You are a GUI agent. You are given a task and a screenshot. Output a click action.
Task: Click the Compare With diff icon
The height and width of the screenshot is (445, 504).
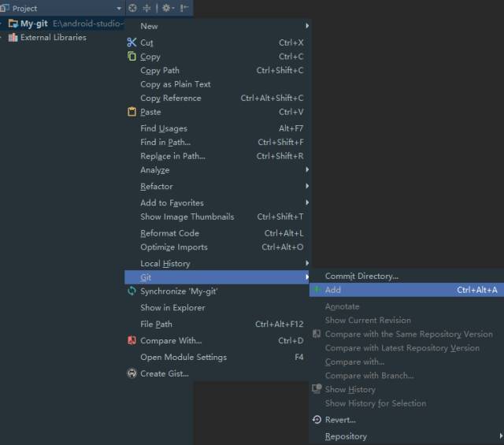[132, 340]
